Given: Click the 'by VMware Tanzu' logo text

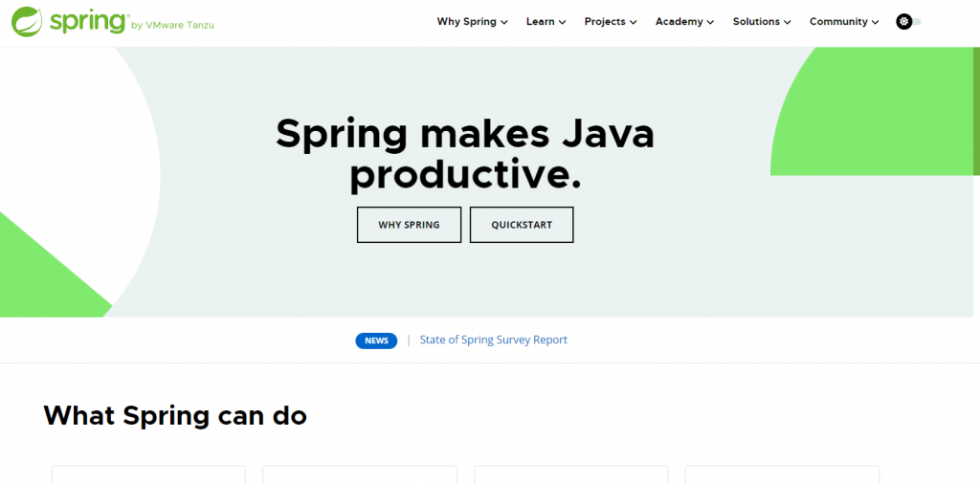Looking at the screenshot, I should [172, 25].
